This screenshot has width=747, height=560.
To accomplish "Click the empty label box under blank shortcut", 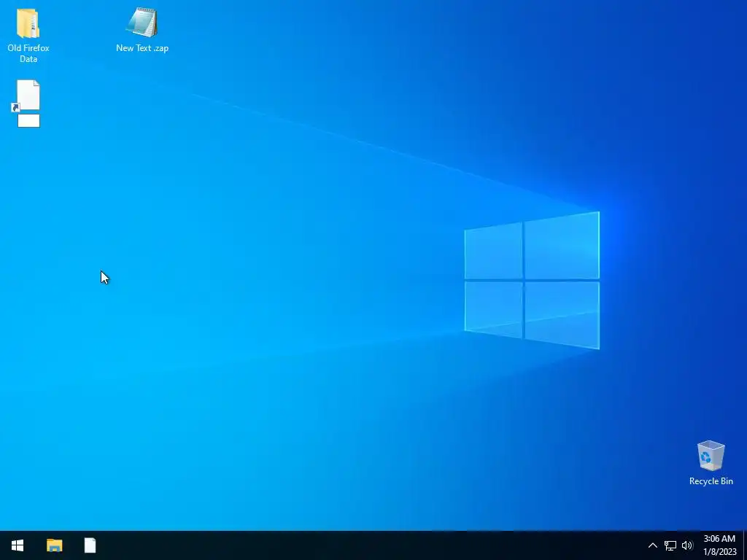I will [x=28, y=120].
